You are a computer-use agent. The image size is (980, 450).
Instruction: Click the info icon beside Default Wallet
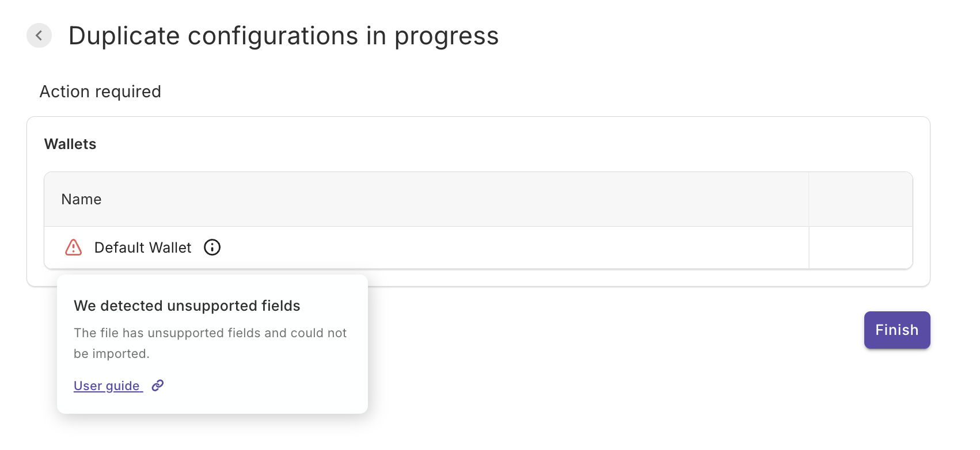(x=212, y=247)
